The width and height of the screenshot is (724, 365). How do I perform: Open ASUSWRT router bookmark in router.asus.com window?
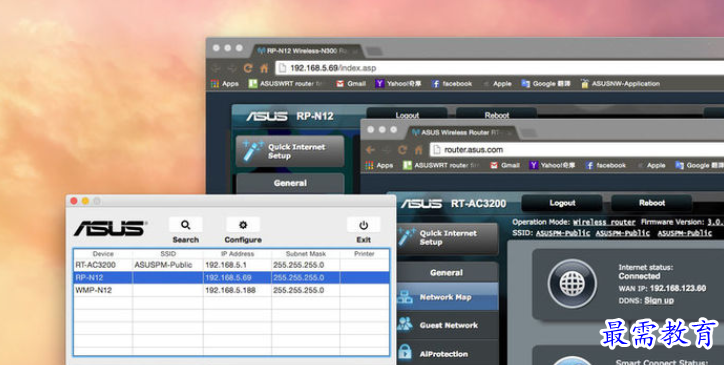pos(441,165)
